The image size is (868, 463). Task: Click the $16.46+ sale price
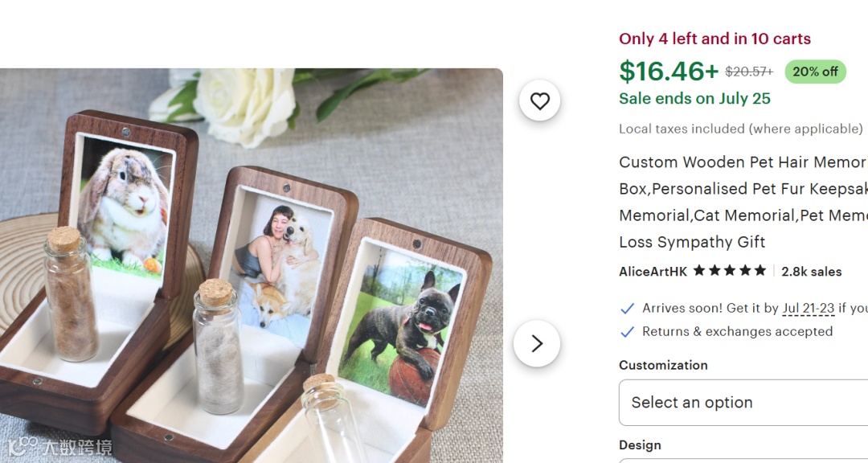(x=669, y=72)
